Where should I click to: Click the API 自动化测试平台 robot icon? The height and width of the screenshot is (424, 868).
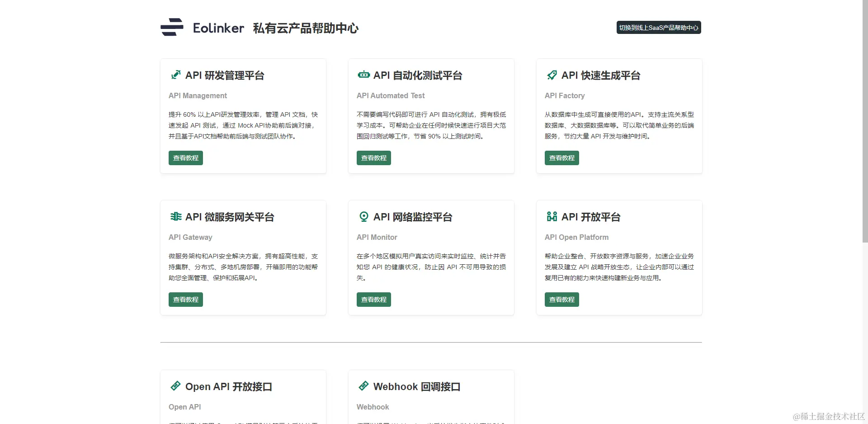(363, 75)
